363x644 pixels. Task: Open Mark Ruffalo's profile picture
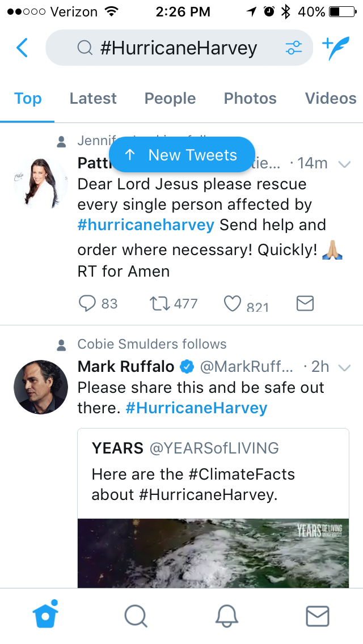41,387
